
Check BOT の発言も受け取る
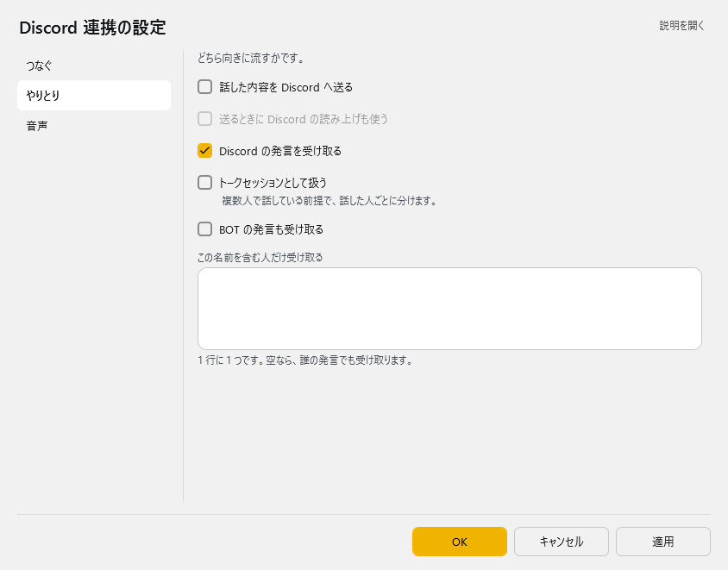pyautogui.click(x=204, y=229)
